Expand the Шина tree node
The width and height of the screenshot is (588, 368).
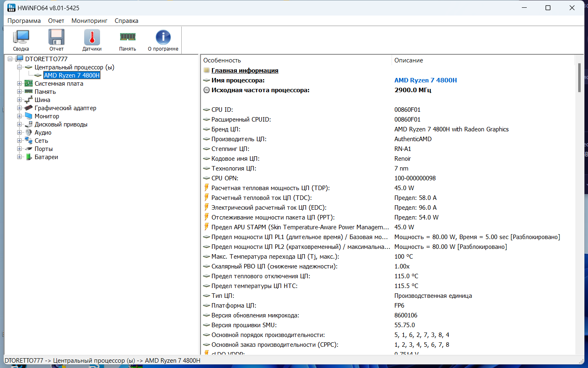19,100
